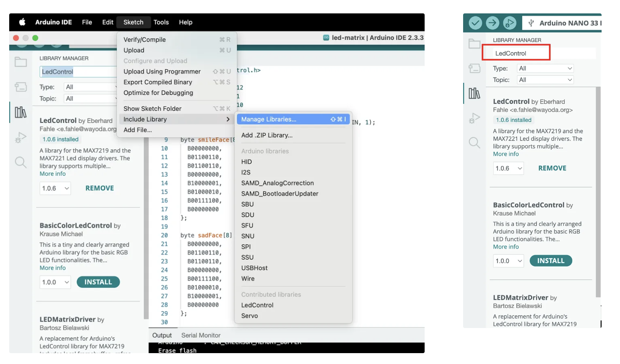Open 1.0.0 version dropdown in right panel
The height and width of the screenshot is (364, 620).
pyautogui.click(x=508, y=261)
